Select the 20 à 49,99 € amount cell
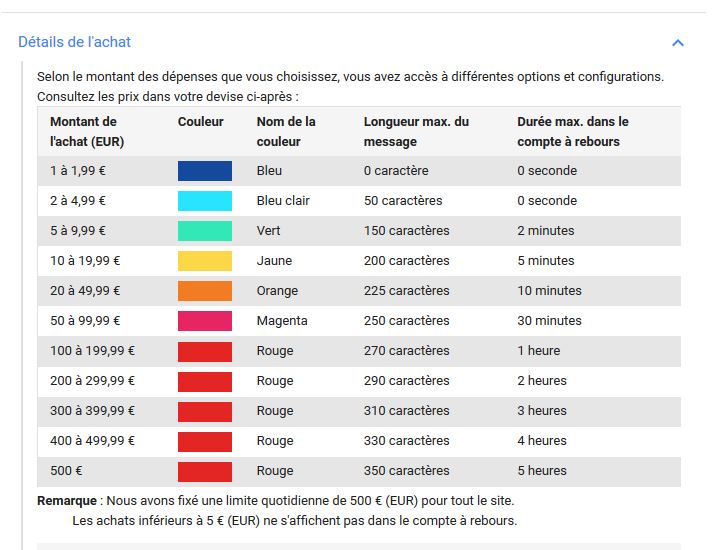The height and width of the screenshot is (550, 724). pyautogui.click(x=85, y=290)
